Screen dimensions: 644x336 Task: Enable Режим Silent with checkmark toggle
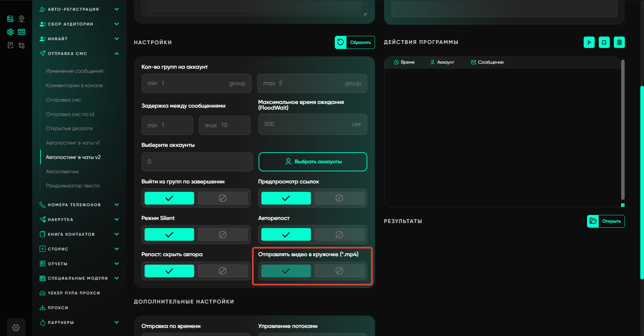[x=169, y=234]
